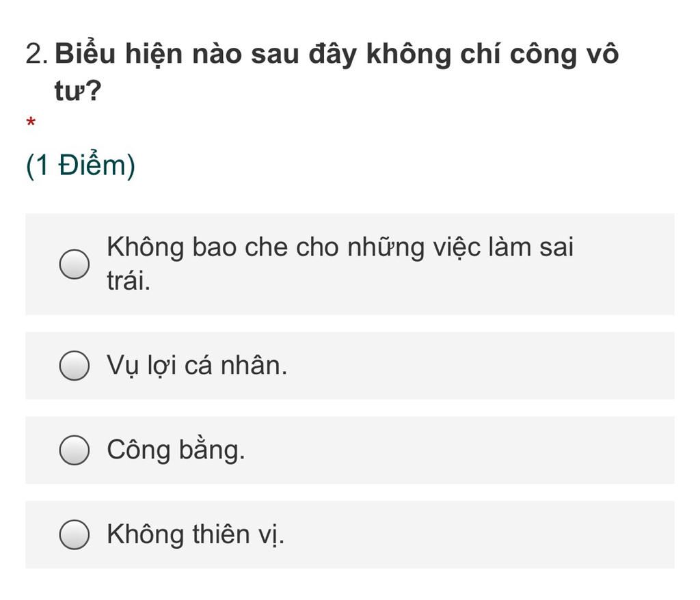Click empty gray space right of "sai" in first option
The height and width of the screenshot is (600, 700).
click(x=625, y=264)
